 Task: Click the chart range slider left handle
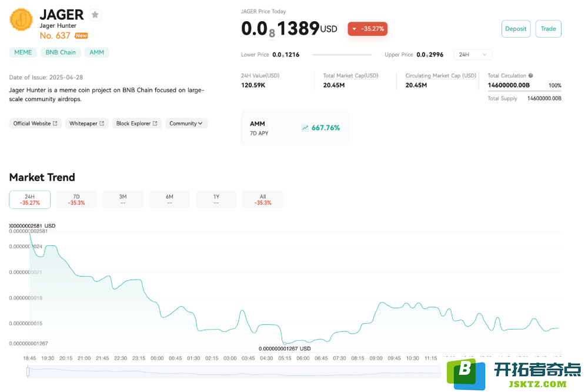28,371
